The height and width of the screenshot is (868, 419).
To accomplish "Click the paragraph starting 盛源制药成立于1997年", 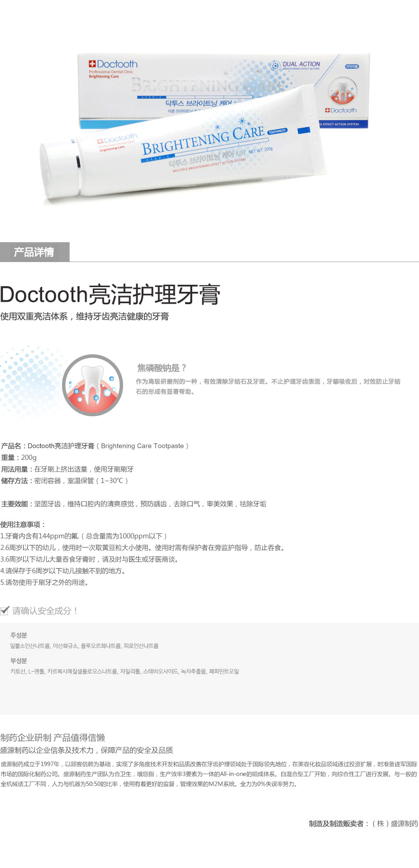I will 209,774.
